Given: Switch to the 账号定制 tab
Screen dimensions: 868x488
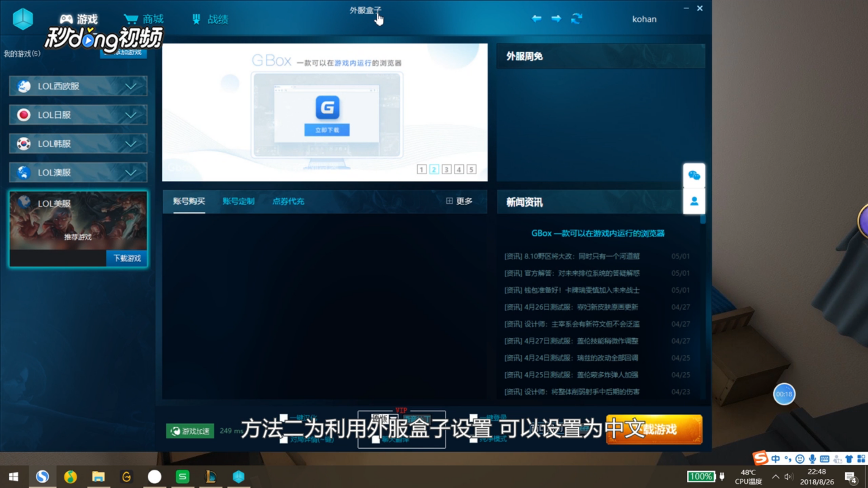Looking at the screenshot, I should (238, 202).
